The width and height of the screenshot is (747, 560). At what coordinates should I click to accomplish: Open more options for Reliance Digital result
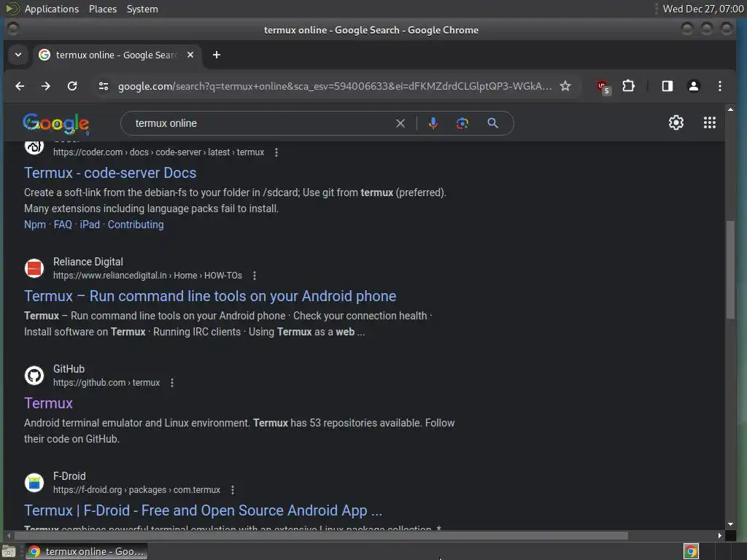255,276
